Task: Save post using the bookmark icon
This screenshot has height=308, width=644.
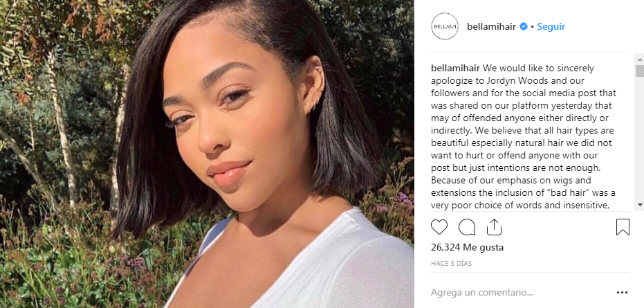Action: pos(623,227)
